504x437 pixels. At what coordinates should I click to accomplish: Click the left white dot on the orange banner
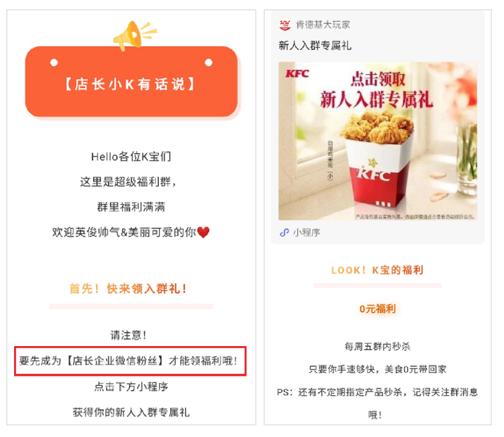coord(54,62)
